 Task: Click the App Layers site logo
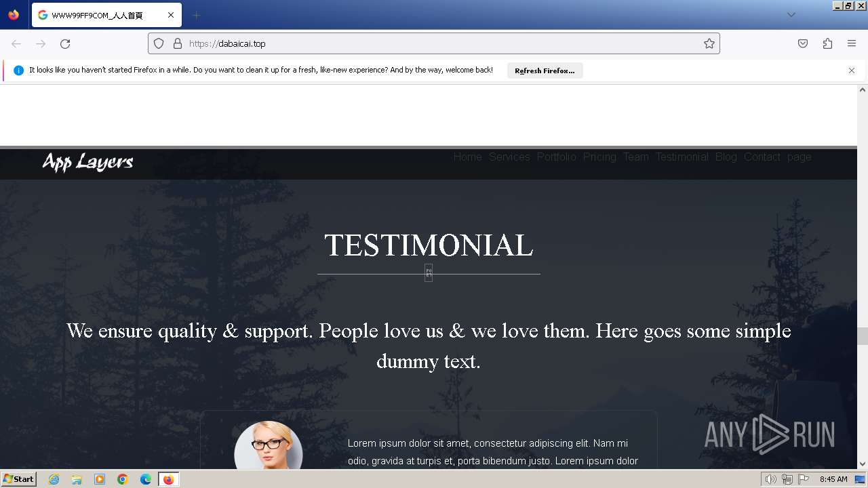tap(87, 162)
